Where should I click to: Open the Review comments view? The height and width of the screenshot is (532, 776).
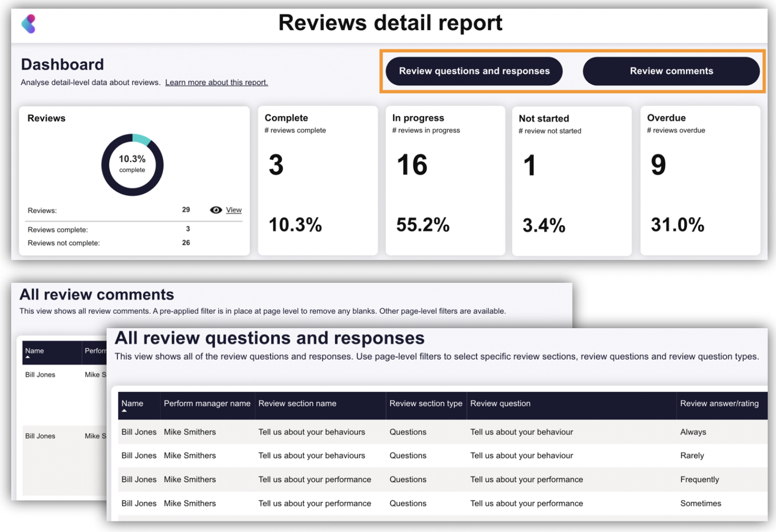click(671, 71)
